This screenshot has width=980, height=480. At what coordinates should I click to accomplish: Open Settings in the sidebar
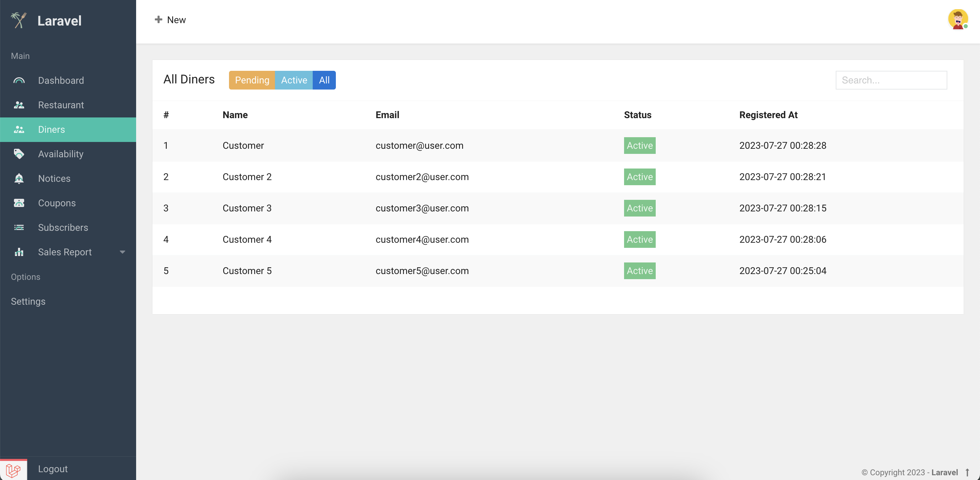[x=28, y=302]
